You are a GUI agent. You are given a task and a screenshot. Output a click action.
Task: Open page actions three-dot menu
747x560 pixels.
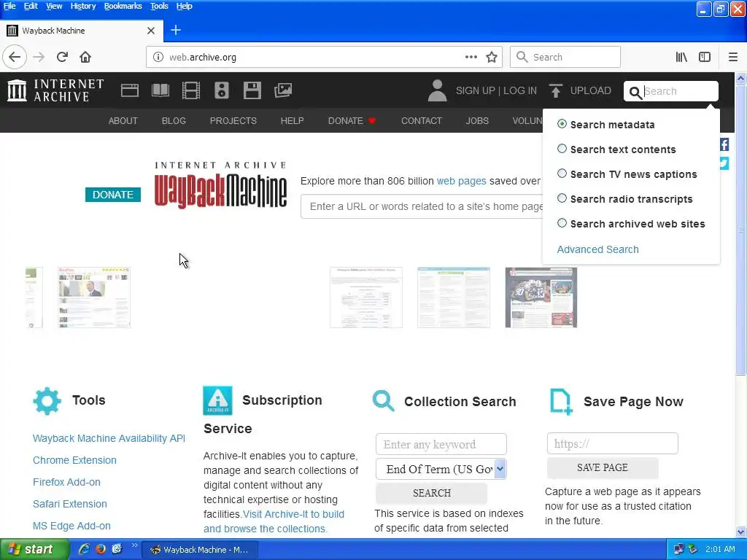tap(471, 57)
